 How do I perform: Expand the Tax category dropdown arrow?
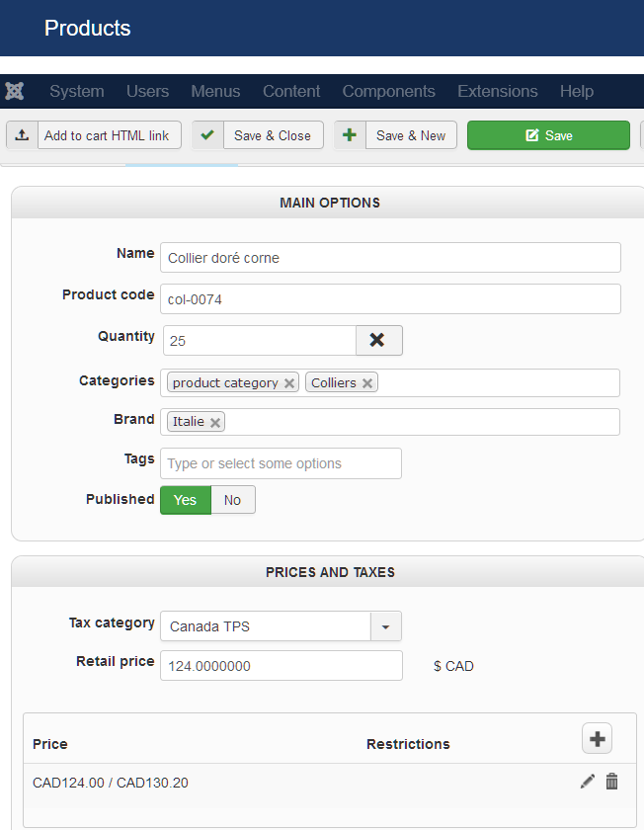[385, 626]
